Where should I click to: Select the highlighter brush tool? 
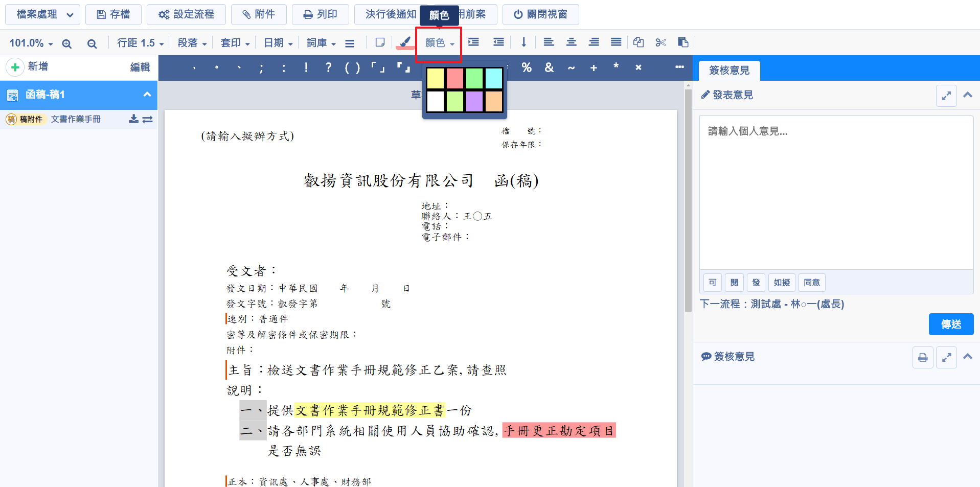[404, 42]
